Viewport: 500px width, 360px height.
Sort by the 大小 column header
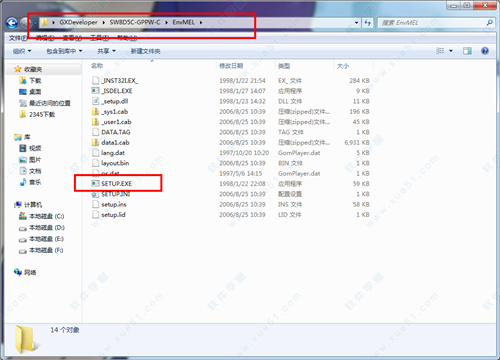point(343,66)
